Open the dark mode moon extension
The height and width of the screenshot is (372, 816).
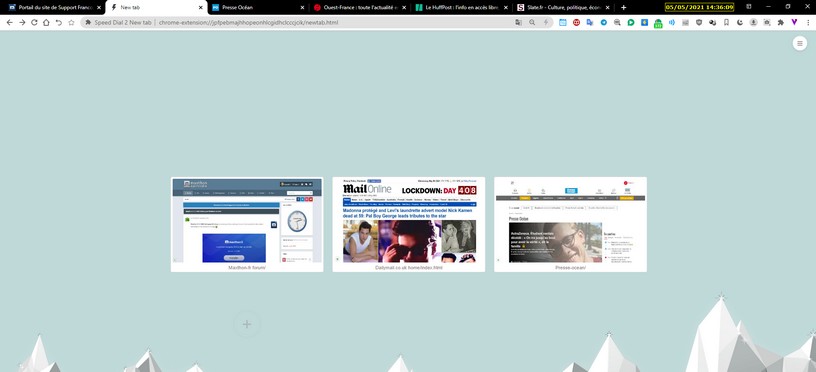click(x=740, y=22)
